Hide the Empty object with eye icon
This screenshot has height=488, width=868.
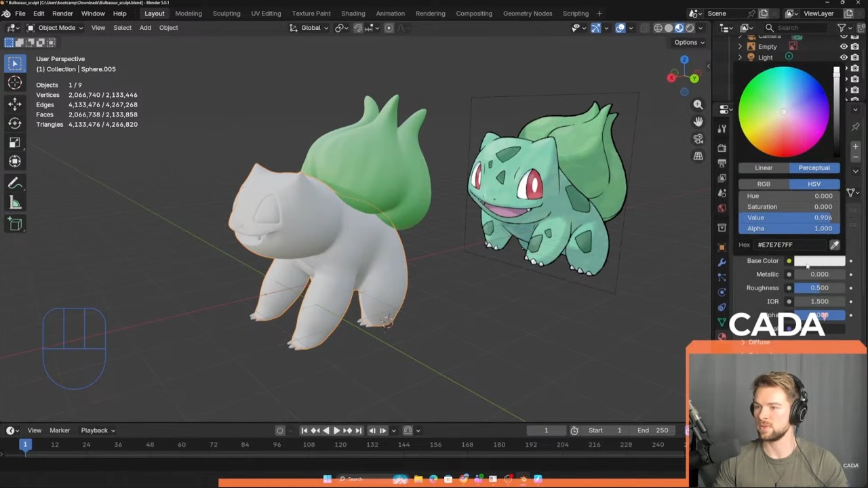(844, 47)
